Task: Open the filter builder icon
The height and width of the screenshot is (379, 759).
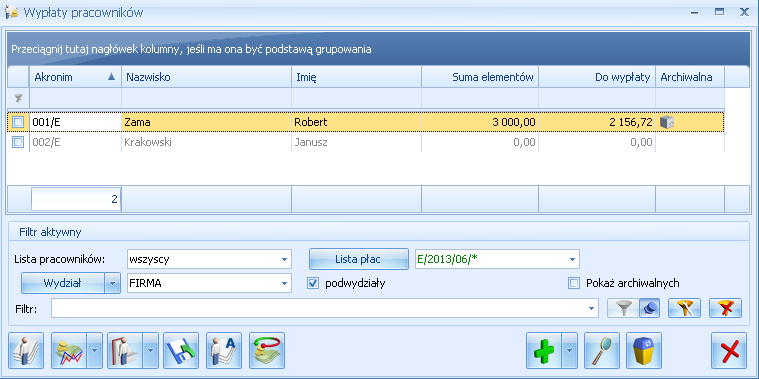Action: pos(684,308)
